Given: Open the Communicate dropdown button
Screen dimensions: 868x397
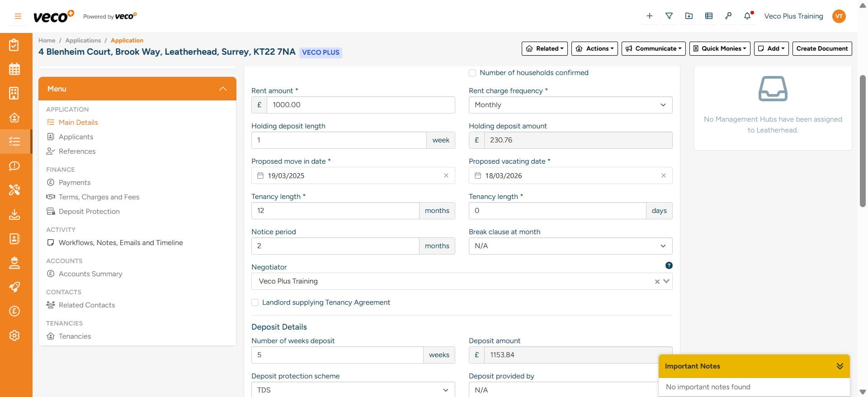Looking at the screenshot, I should point(654,48).
